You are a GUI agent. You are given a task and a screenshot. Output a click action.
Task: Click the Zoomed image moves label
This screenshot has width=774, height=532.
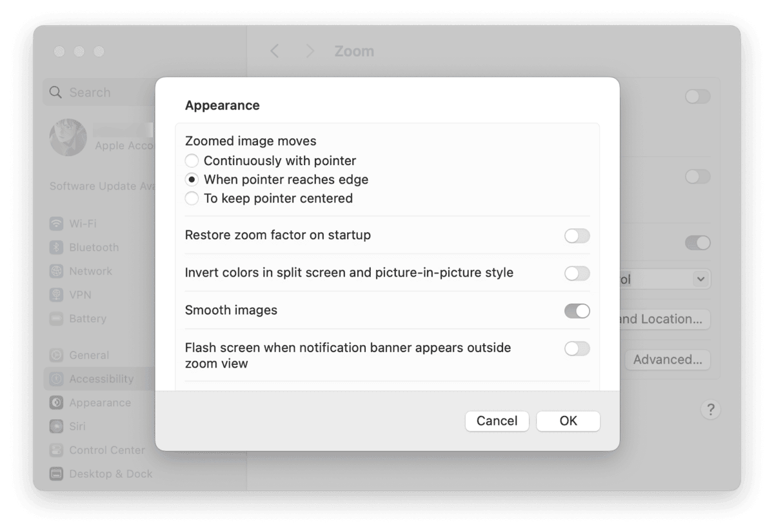coord(251,141)
